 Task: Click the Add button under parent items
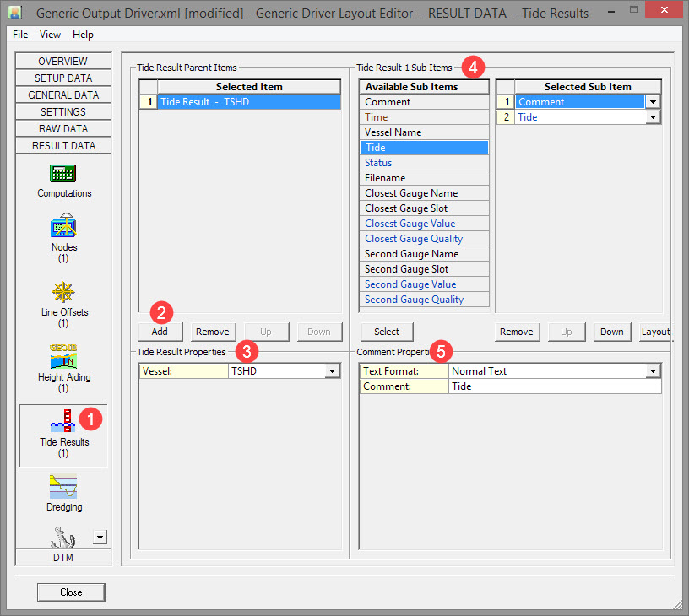[160, 332]
